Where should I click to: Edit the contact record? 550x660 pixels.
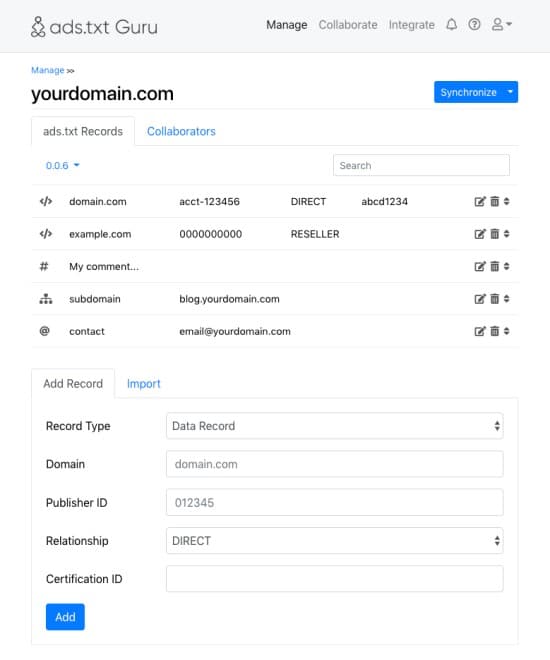coord(480,331)
